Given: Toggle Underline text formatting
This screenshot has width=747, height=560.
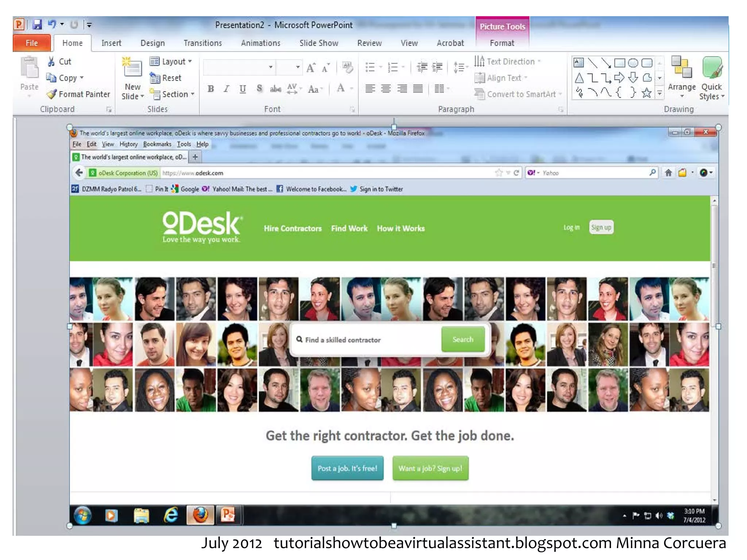Looking at the screenshot, I should [x=243, y=89].
